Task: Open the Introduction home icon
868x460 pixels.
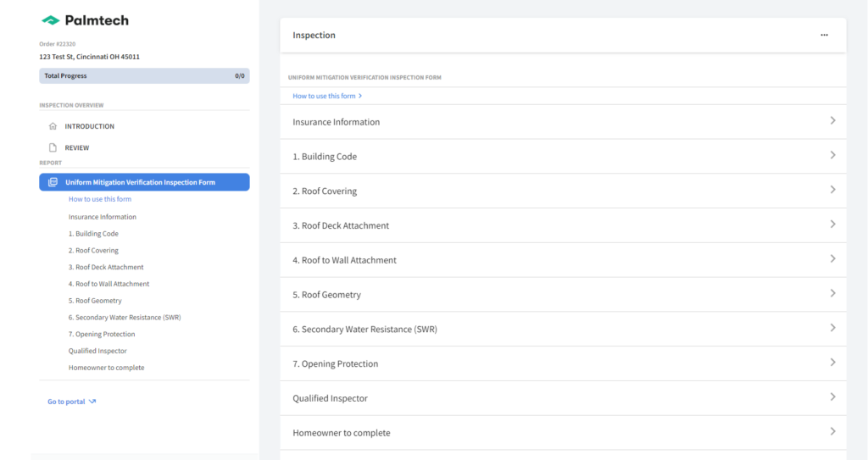Action: 53,126
